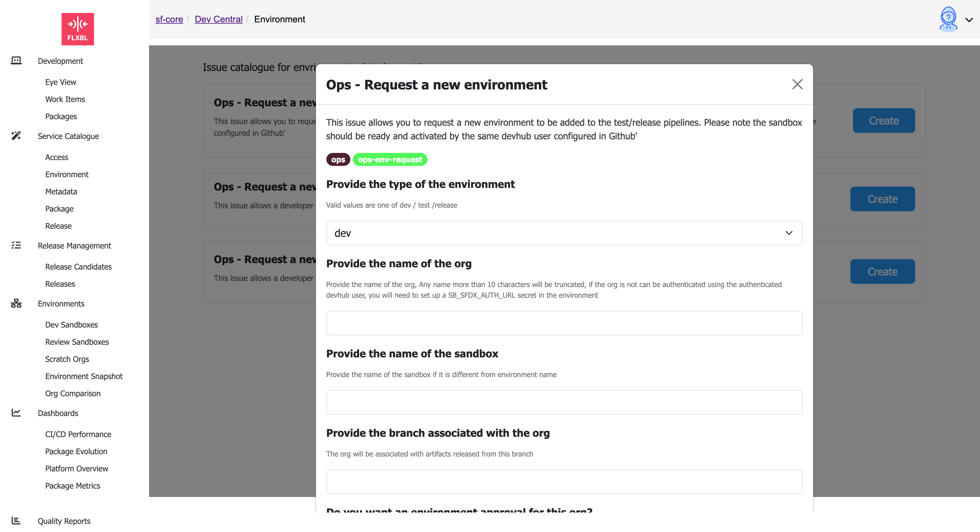Viewport: 980px width, 532px height.
Task: Click the Release Management checklist icon
Action: pyautogui.click(x=16, y=245)
